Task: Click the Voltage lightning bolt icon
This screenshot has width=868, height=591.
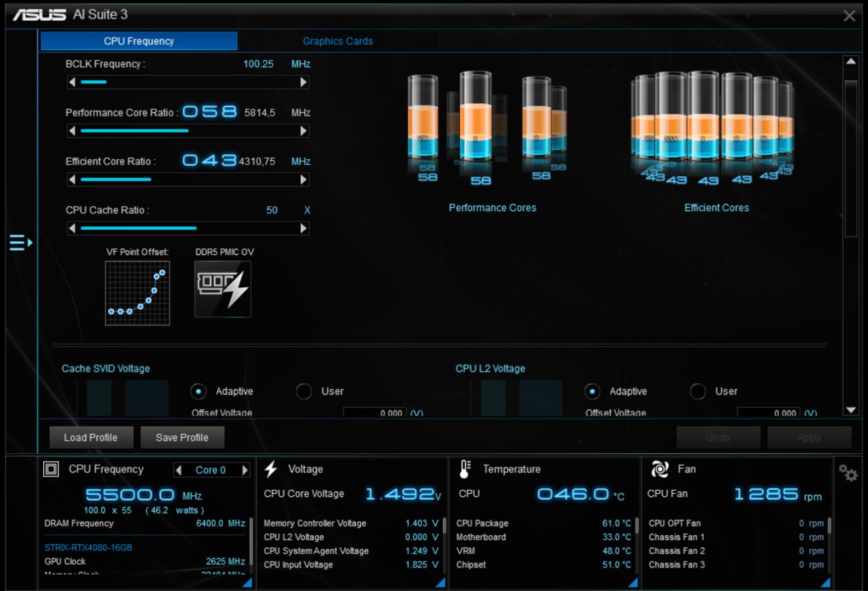Action: [271, 469]
